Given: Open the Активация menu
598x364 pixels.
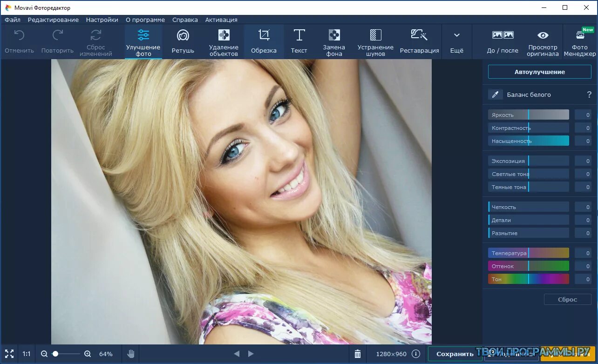Looking at the screenshot, I should pyautogui.click(x=221, y=20).
